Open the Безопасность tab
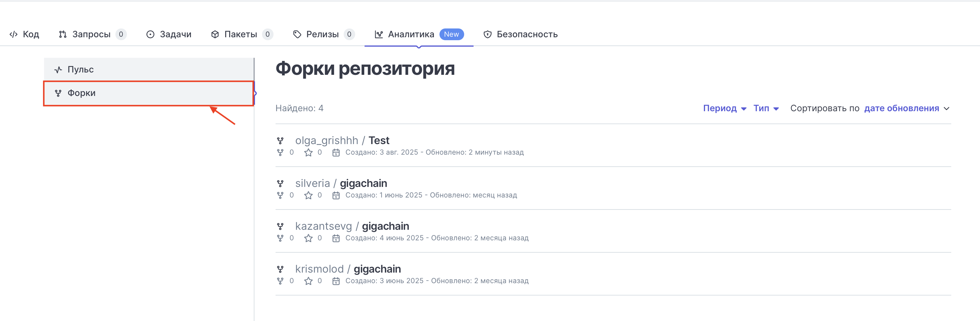The width and height of the screenshot is (980, 321). click(521, 34)
